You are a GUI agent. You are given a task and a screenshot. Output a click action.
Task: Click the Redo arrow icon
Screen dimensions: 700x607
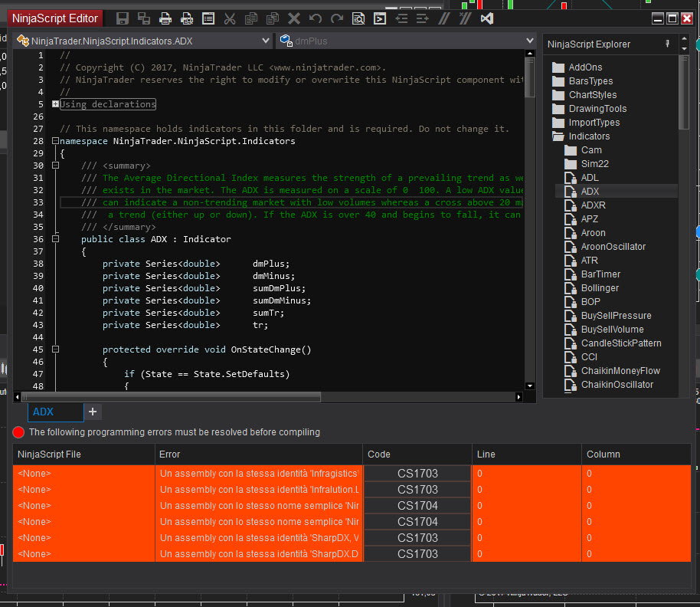(337, 18)
